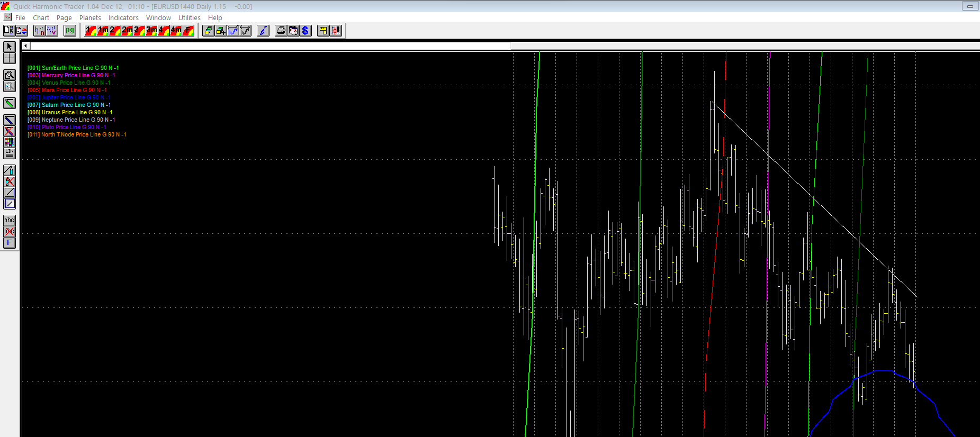Select the arrow pointer tool
Screen dimensions: 980x437
10,47
